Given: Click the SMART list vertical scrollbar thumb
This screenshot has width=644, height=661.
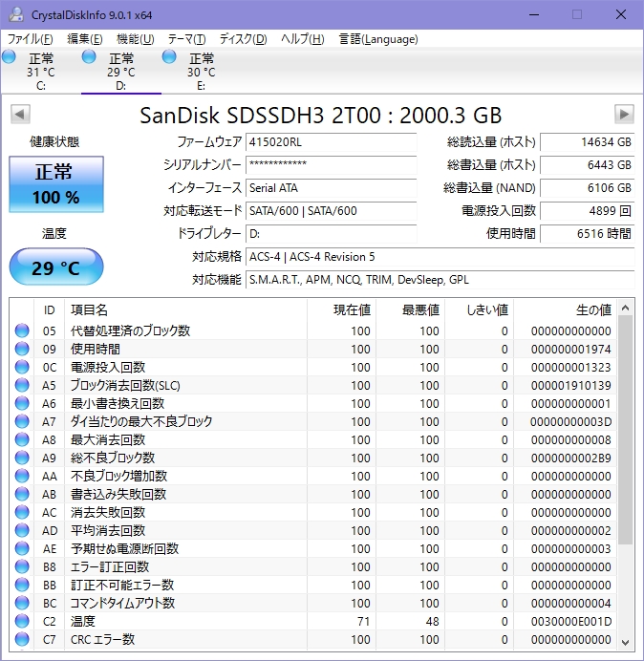Looking at the screenshot, I should (x=626, y=430).
